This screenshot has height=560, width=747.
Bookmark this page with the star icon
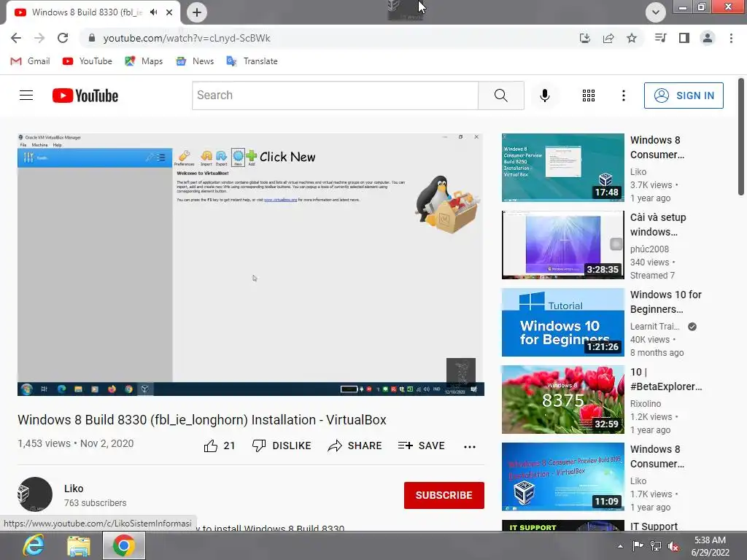tap(632, 38)
